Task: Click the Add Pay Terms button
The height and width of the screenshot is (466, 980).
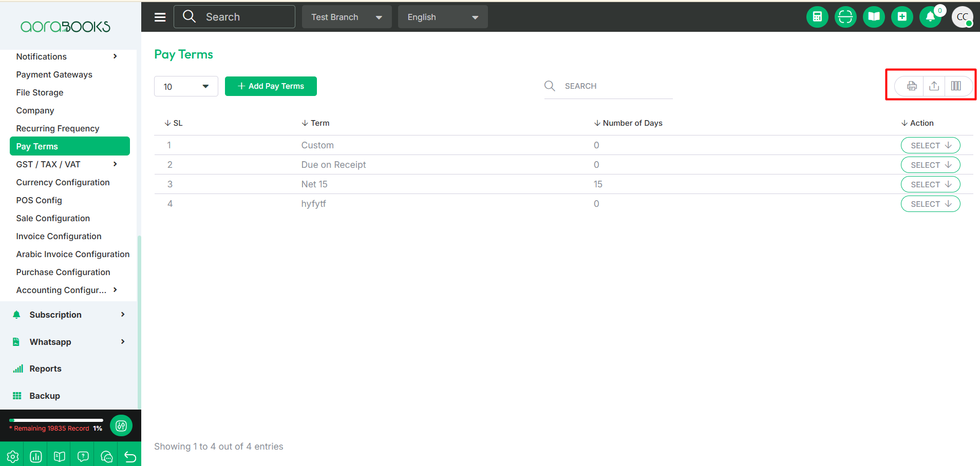Action: pos(271,86)
